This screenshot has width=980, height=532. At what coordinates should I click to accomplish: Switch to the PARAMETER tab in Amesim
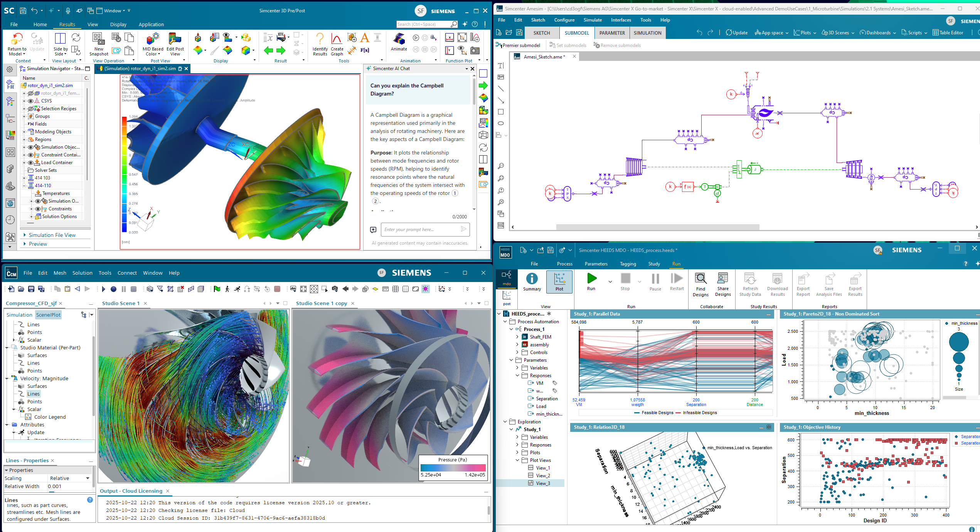point(612,33)
